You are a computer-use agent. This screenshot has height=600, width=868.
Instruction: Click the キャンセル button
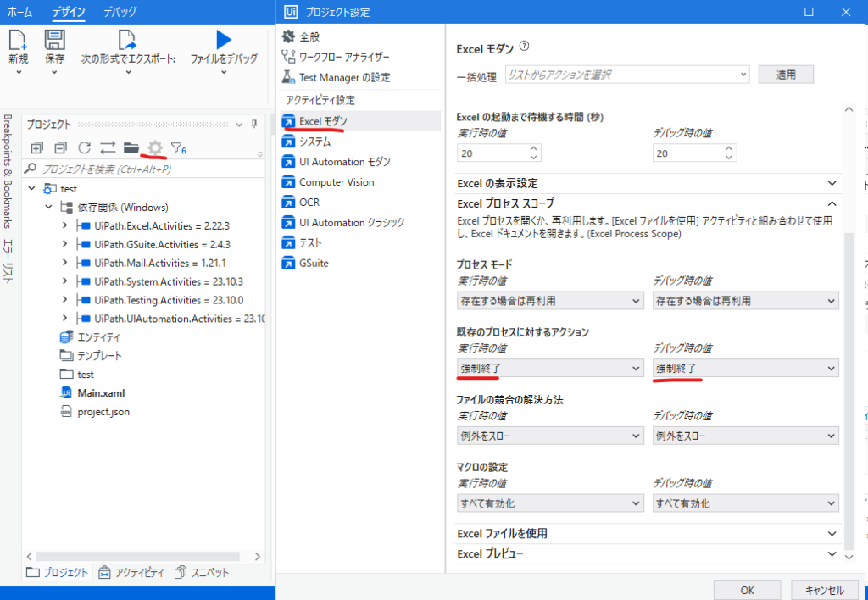825,590
